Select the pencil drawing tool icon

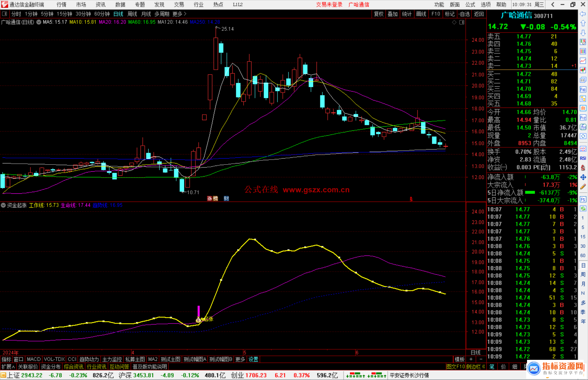(x=583, y=187)
